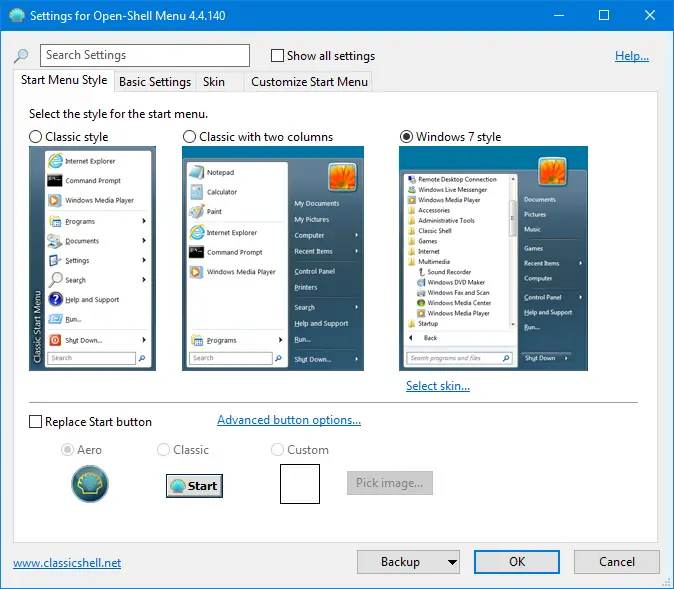This screenshot has width=674, height=589.
Task: Click inside the Search Settings field
Action: (145, 56)
